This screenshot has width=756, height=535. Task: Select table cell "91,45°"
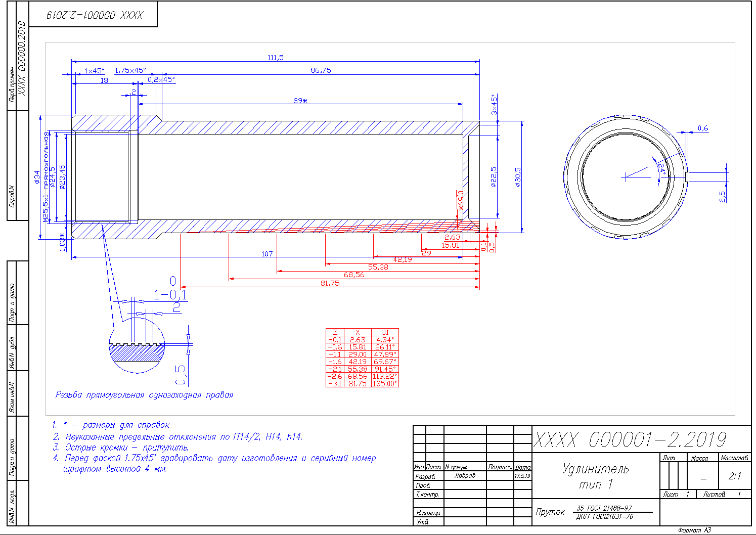385,369
